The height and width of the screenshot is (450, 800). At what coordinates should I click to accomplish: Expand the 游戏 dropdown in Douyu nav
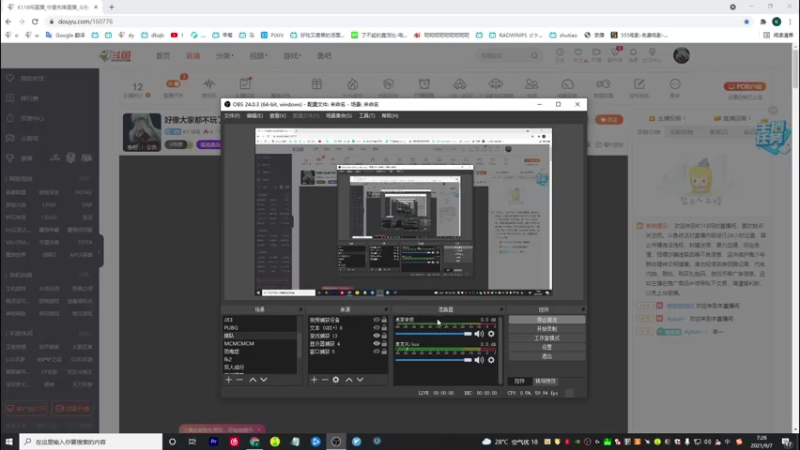(x=292, y=56)
